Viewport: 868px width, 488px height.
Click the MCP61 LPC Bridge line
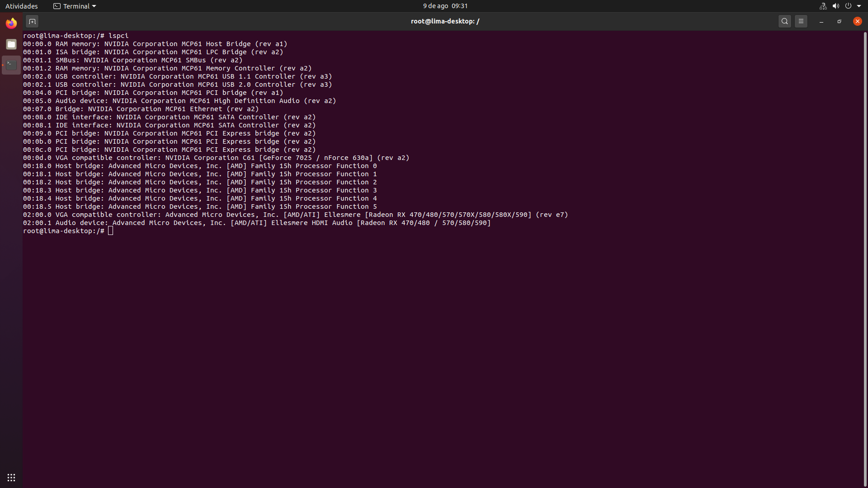153,52
